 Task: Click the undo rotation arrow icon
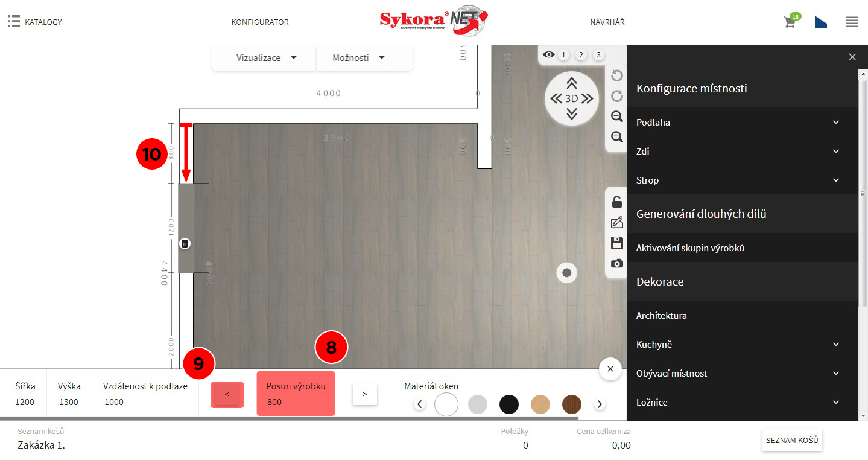(x=616, y=76)
